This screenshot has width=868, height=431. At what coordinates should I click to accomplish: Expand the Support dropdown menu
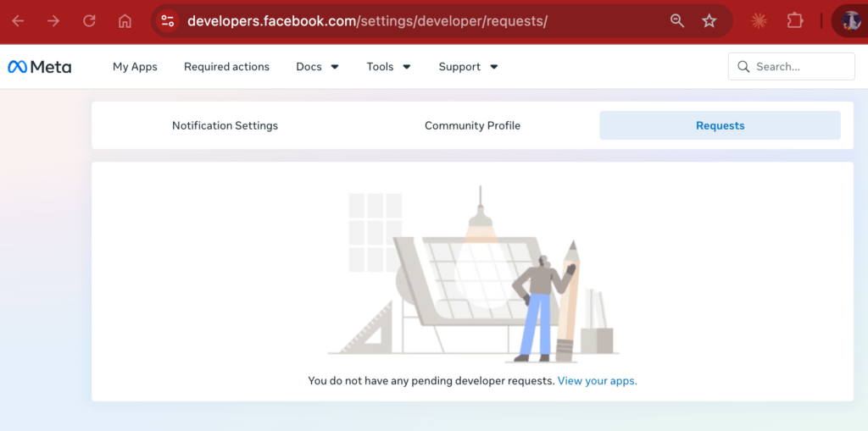click(468, 67)
